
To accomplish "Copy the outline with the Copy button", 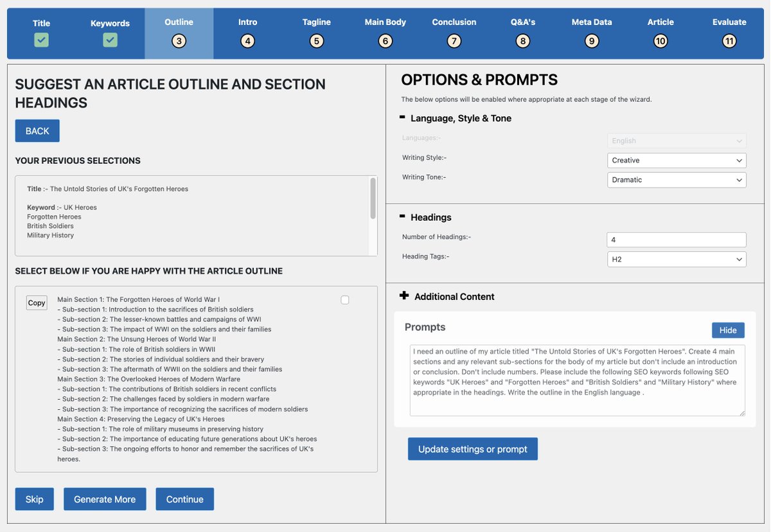I will (37, 303).
